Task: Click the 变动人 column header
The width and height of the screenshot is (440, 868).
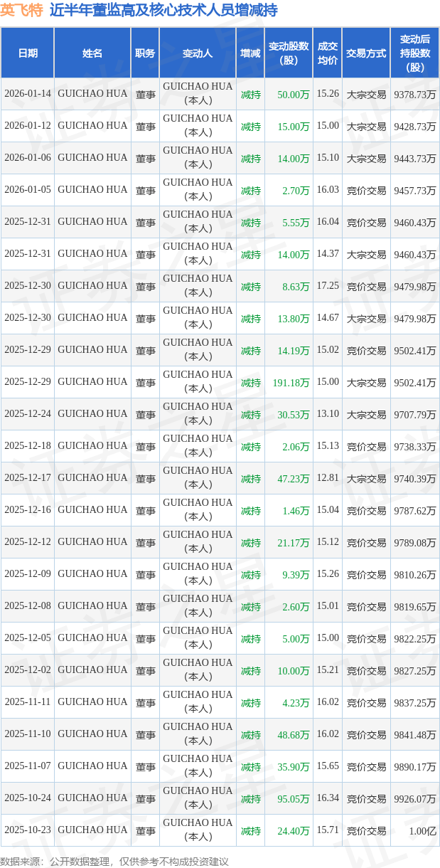Action: (198, 53)
